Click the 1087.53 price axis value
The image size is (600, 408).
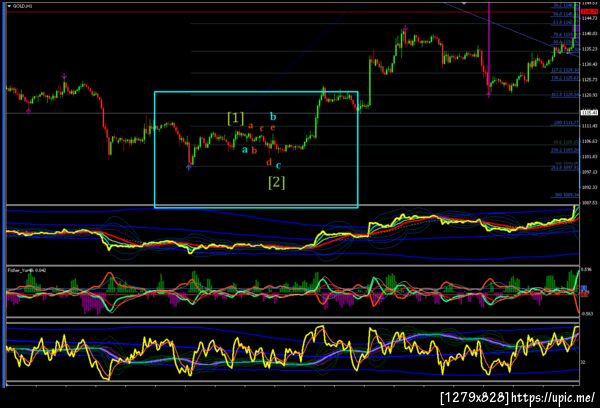tap(589, 203)
